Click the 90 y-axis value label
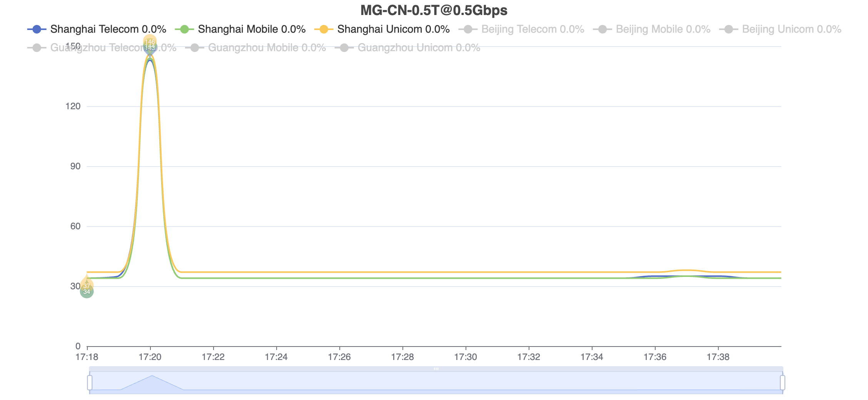868x400 pixels. (x=75, y=166)
